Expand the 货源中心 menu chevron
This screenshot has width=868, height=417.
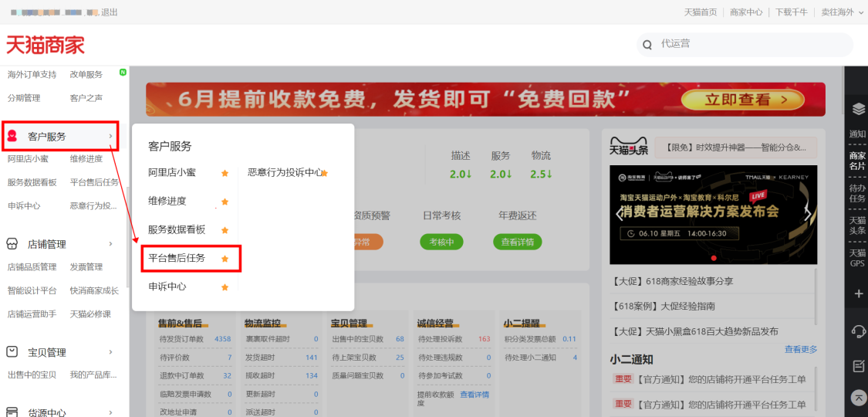(110, 412)
